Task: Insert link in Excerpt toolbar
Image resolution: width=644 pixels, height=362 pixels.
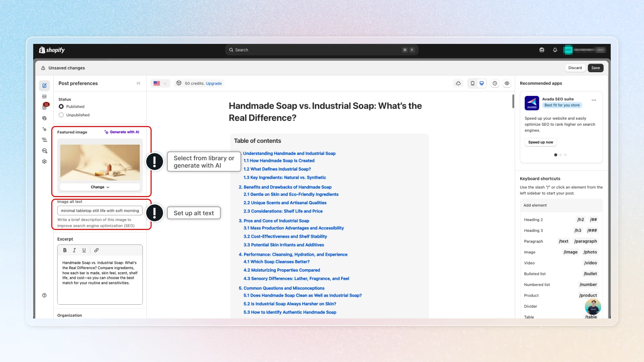Action: [x=96, y=250]
